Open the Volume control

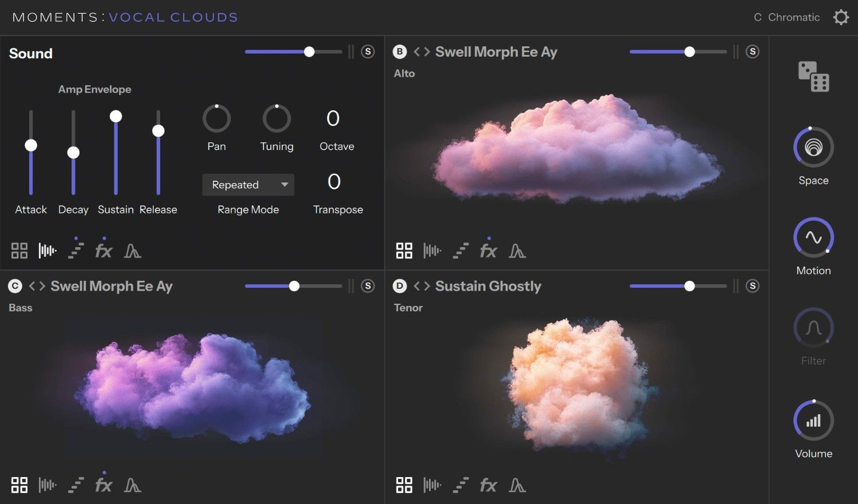coord(813,420)
